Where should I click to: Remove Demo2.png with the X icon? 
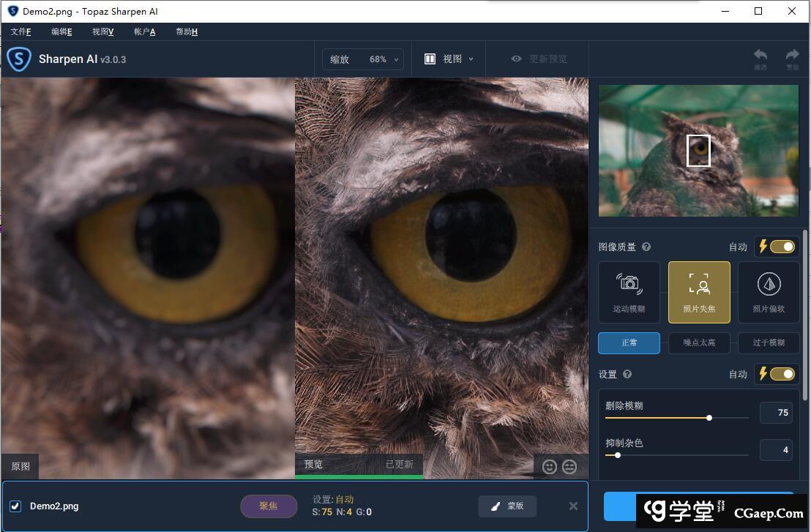[573, 506]
